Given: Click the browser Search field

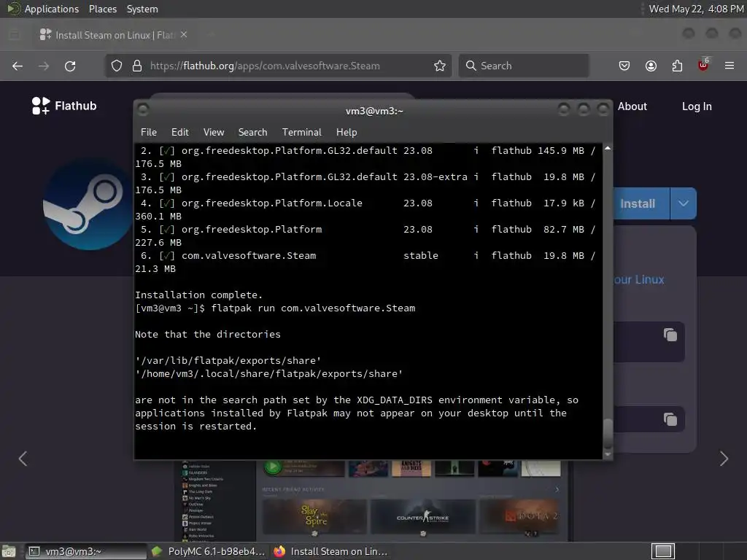Looking at the screenshot, I should pyautogui.click(x=524, y=66).
